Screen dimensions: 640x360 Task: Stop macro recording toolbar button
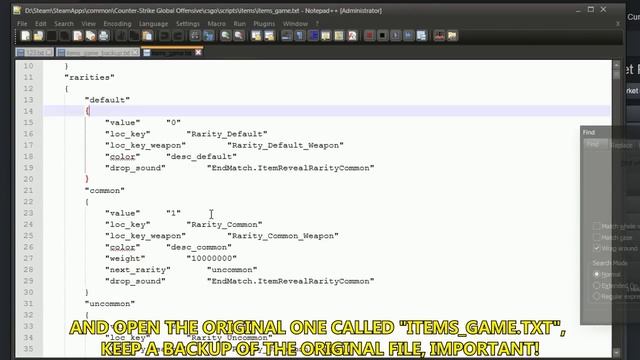pyautogui.click(x=382, y=36)
